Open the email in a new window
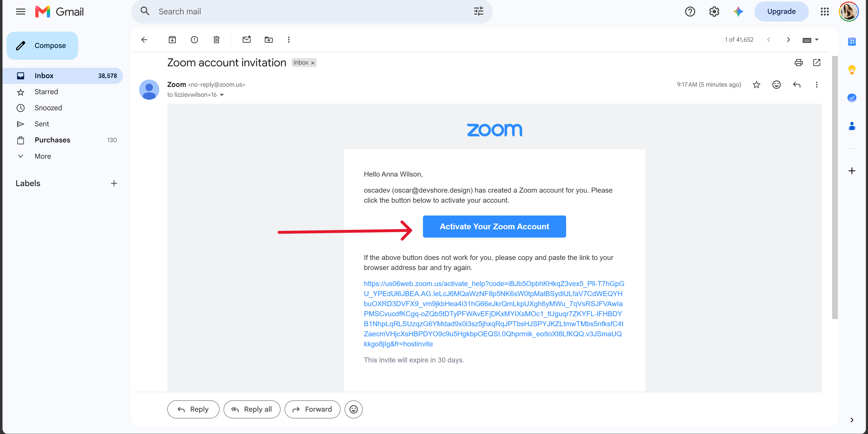The width and height of the screenshot is (868, 434). click(x=817, y=62)
